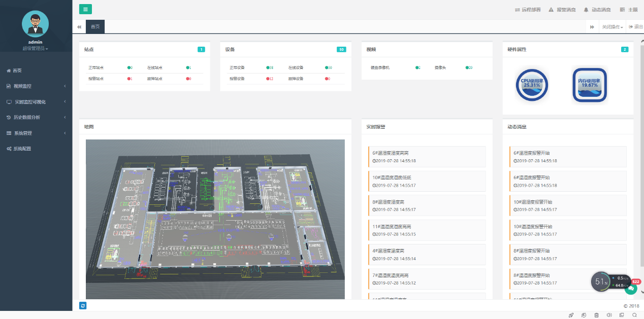This screenshot has width=644, height=319.
Task: Open the 关闭操作 dropdown
Action: [x=612, y=27]
